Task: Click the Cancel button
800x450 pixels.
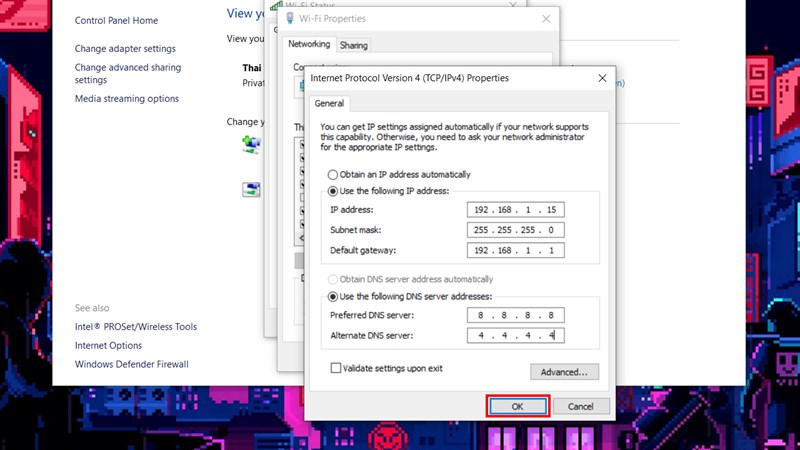Action: [580, 407]
